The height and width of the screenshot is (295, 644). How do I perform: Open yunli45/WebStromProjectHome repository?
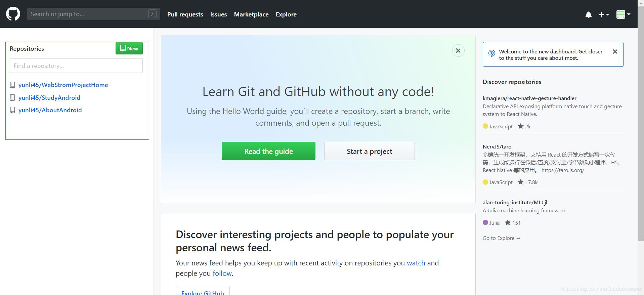[x=63, y=85]
